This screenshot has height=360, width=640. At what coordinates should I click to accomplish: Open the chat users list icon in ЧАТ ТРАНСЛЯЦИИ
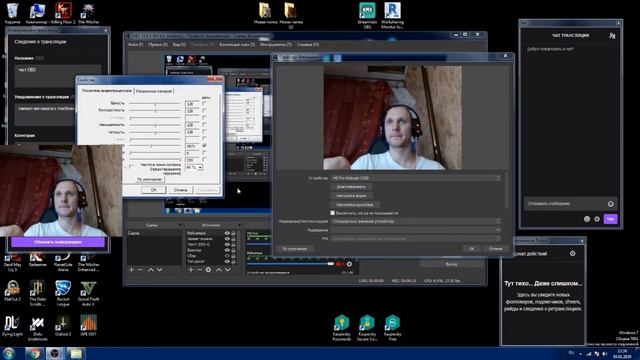click(x=612, y=36)
